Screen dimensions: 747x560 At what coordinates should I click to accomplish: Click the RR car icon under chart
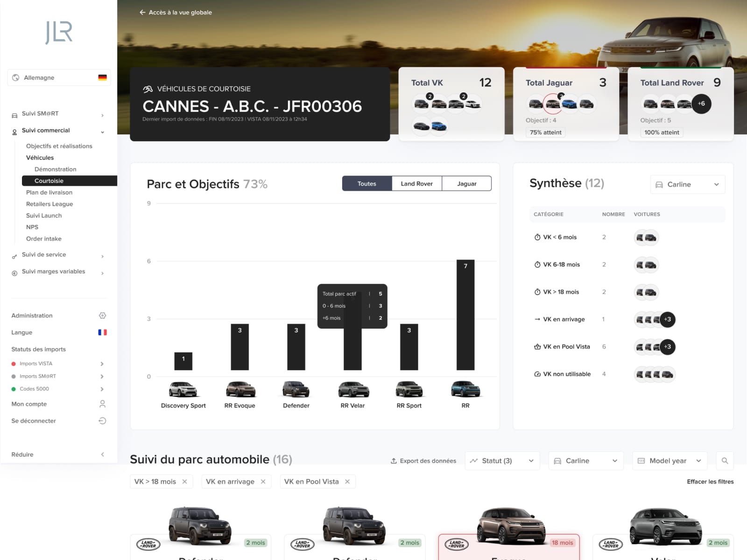click(465, 389)
